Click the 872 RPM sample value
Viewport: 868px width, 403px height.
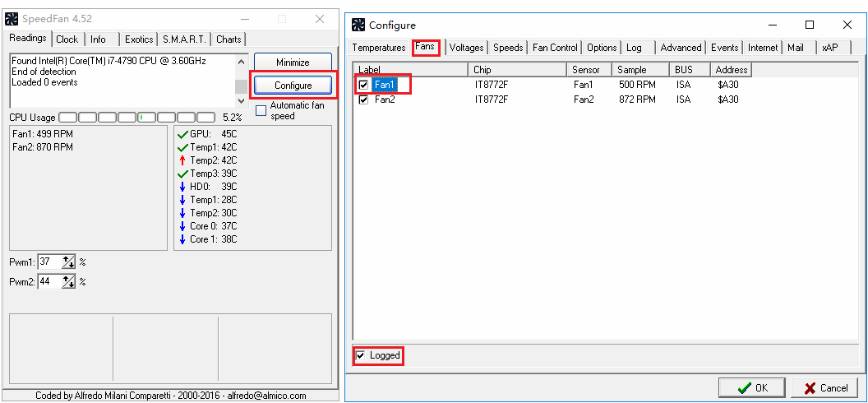637,100
